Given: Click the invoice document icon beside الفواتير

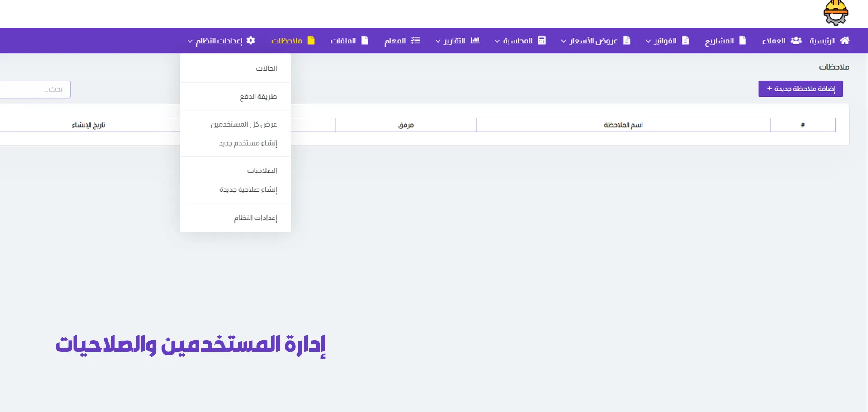Looking at the screenshot, I should (685, 41).
